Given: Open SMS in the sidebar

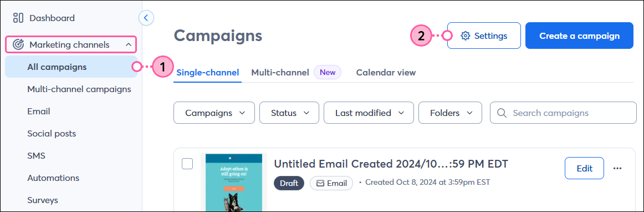Looking at the screenshot, I should [36, 155].
